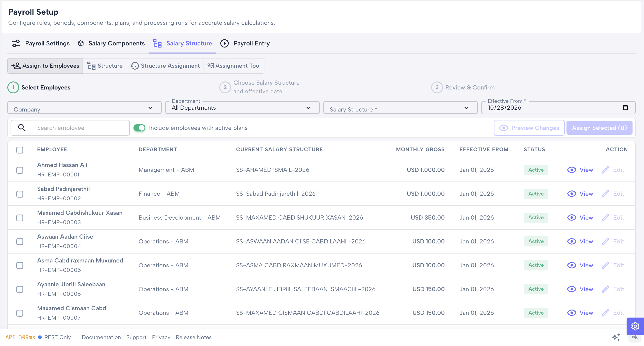The height and width of the screenshot is (346, 644).
Task: Select checkbox for Sabad Padinjarethil
Action: point(20,194)
